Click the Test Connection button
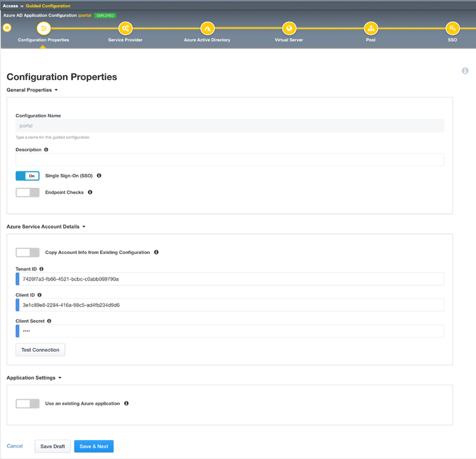 tap(41, 350)
